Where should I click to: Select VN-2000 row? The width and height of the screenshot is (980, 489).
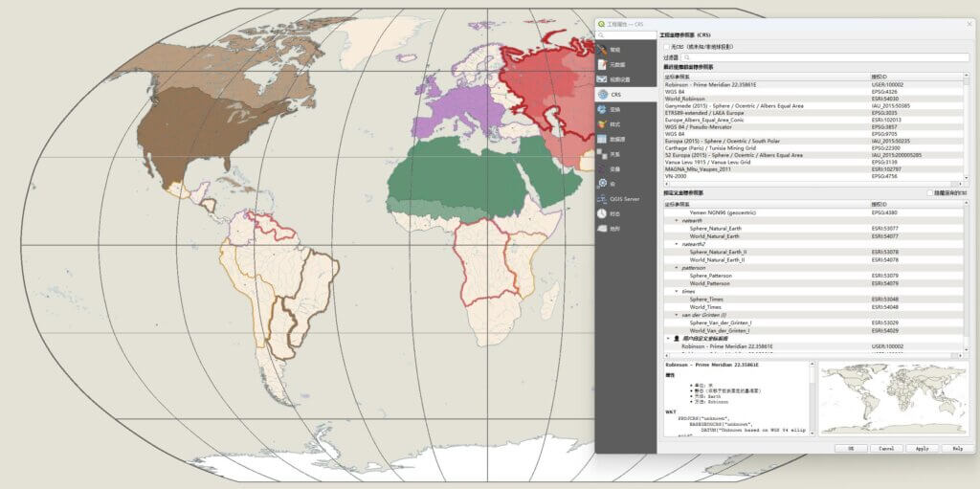click(813, 176)
